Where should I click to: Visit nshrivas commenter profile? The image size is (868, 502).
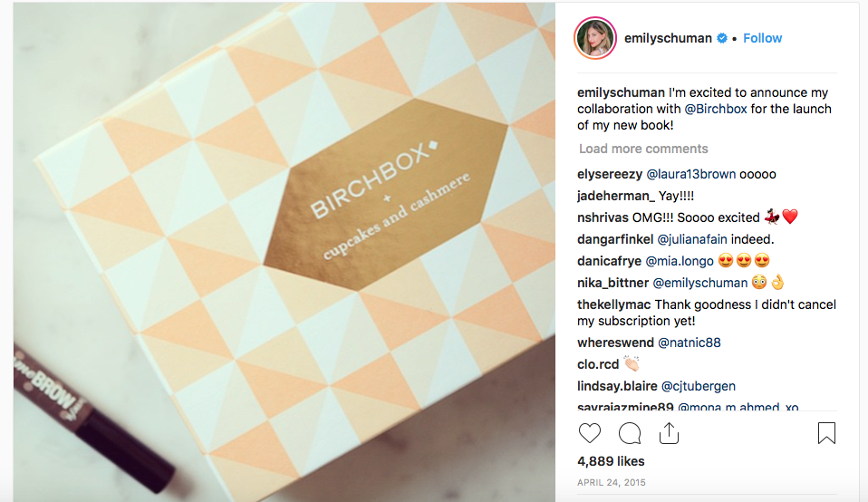[603, 218]
